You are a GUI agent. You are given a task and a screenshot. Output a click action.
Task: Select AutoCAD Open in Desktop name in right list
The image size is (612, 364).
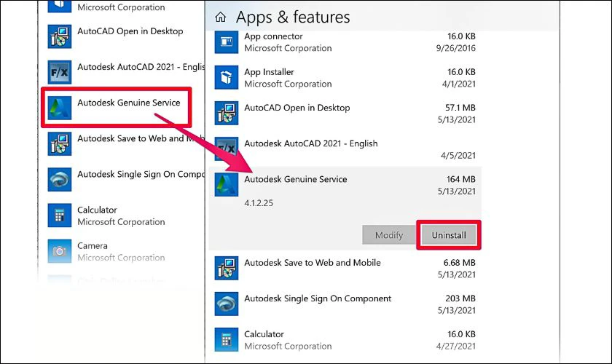297,108
